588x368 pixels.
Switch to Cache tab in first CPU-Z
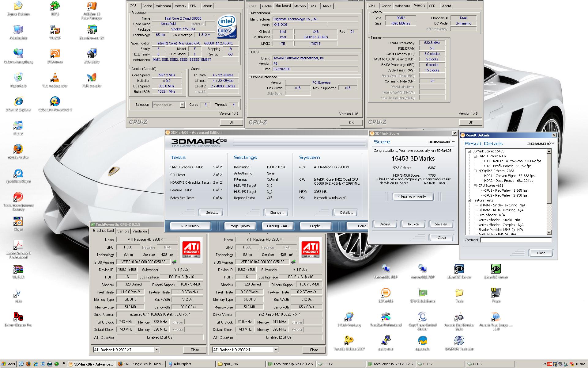pos(147,6)
